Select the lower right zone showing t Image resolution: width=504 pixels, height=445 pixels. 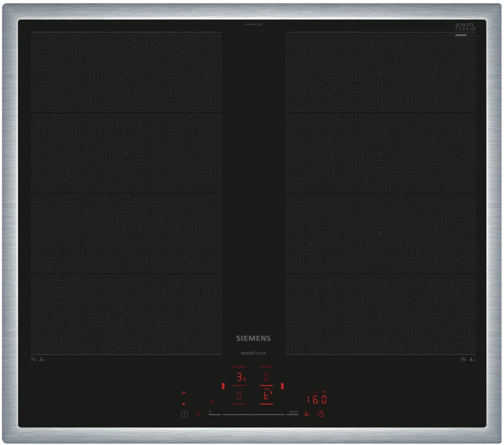(x=266, y=395)
